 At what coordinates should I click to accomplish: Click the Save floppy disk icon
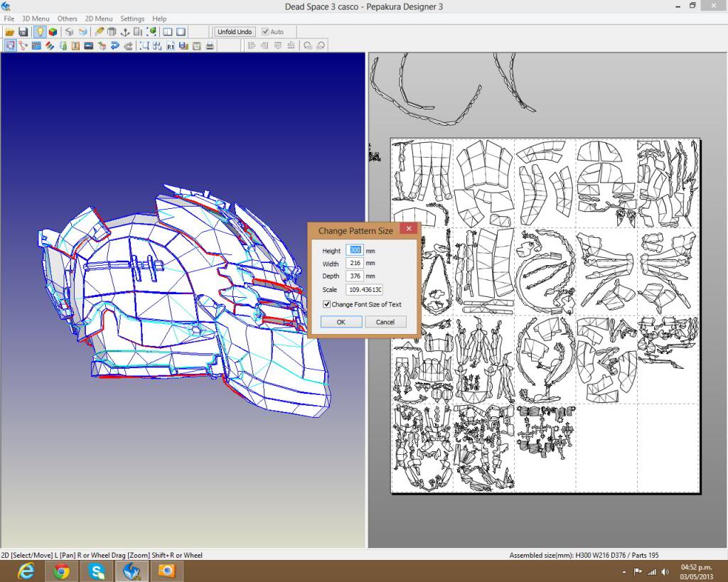23,31
